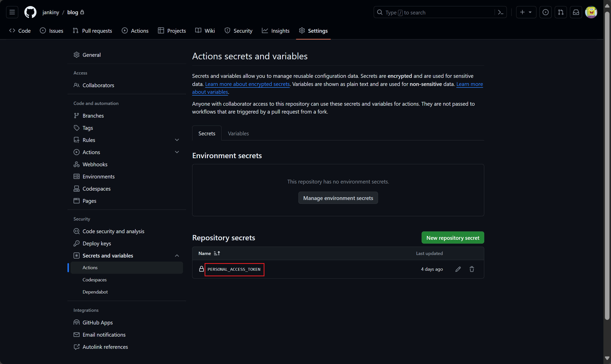Image resolution: width=611 pixels, height=364 pixels.
Task: Click the Pages browser icon
Action: (x=77, y=201)
